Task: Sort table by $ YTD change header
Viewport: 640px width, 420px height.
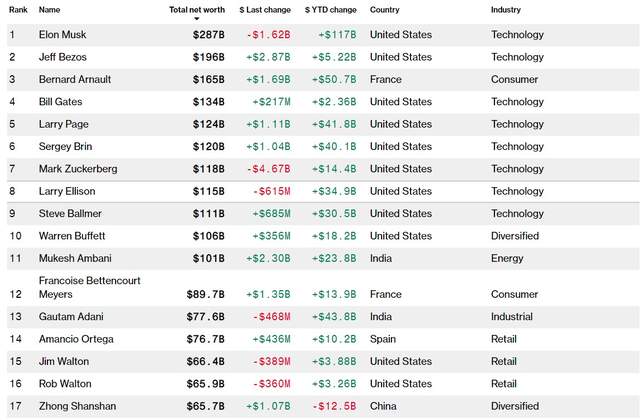Action: pyautogui.click(x=331, y=10)
